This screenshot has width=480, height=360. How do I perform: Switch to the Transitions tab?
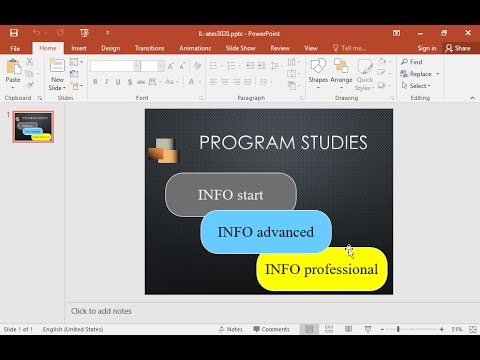(150, 48)
